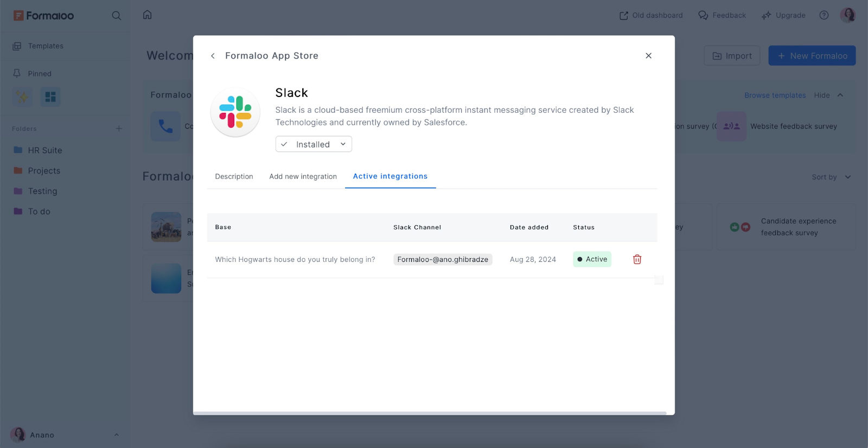Image resolution: width=868 pixels, height=448 pixels.
Task: Click the Feedback link
Action: point(722,15)
